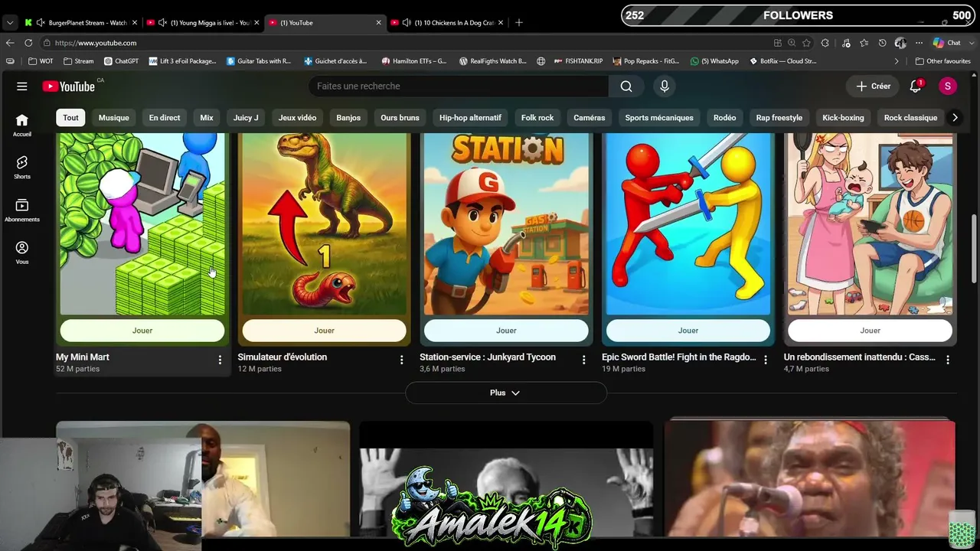This screenshot has width=980, height=551.
Task: Open more options for My Mini Mart
Action: (220, 360)
